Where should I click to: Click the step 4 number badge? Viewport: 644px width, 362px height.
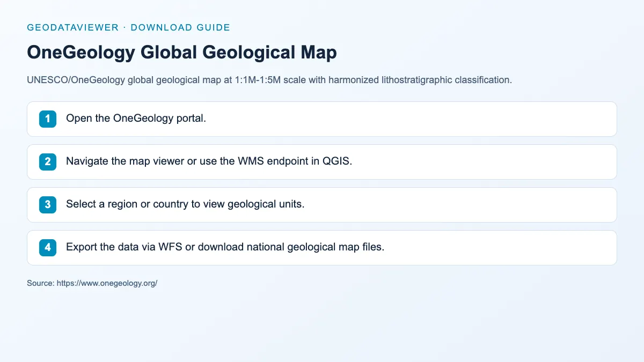point(48,247)
